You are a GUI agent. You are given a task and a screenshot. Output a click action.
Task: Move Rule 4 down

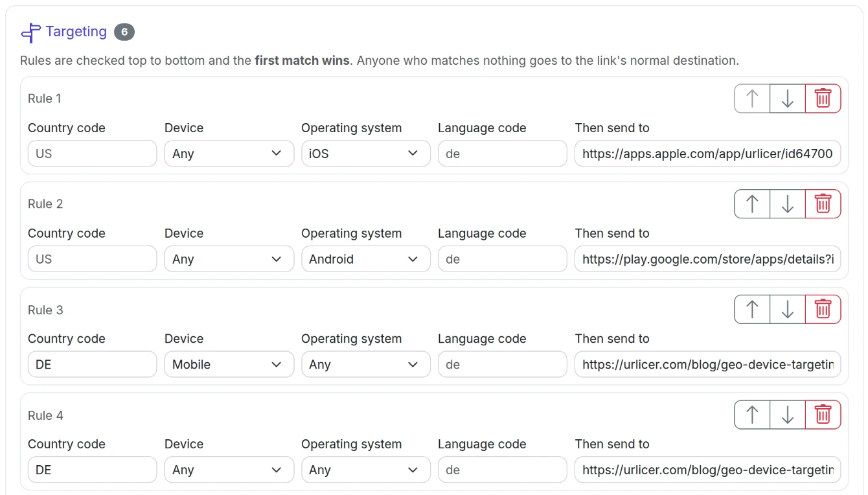788,415
